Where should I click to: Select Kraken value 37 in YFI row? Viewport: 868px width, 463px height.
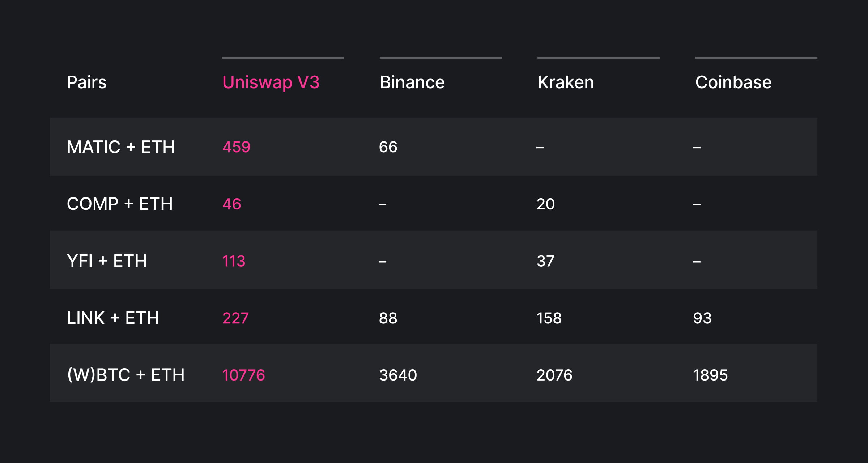[545, 261]
